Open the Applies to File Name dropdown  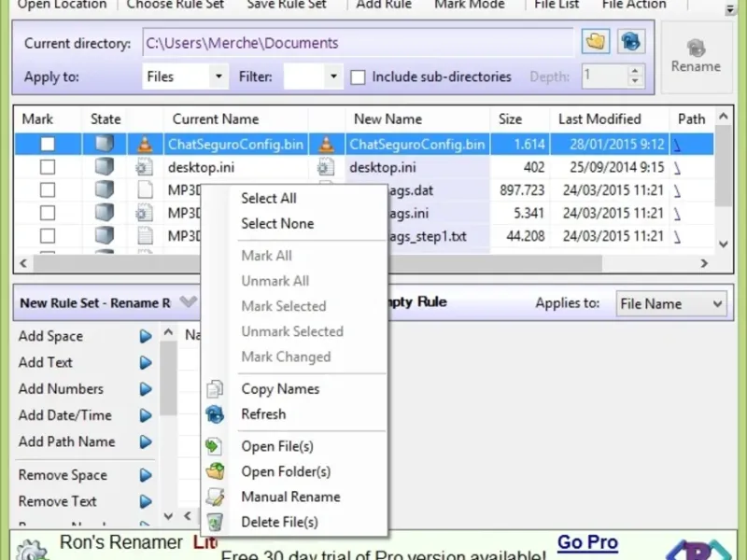point(671,304)
